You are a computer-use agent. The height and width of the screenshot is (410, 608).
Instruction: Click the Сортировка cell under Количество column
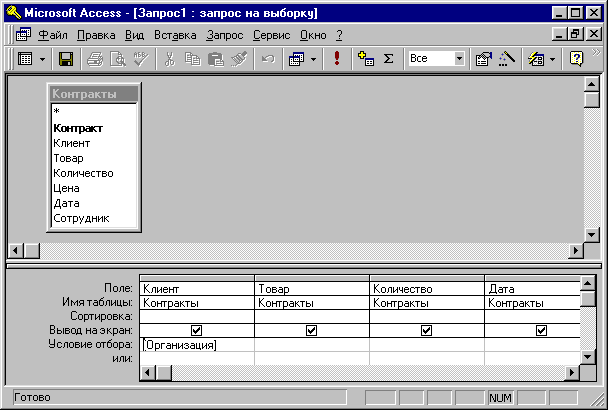coord(427,317)
